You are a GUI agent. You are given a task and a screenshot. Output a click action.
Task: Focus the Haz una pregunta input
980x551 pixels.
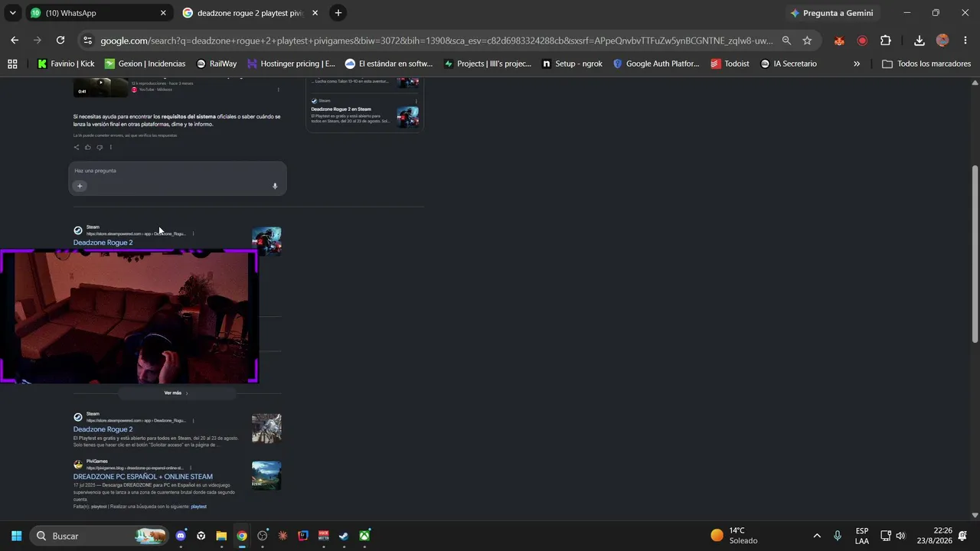177,171
